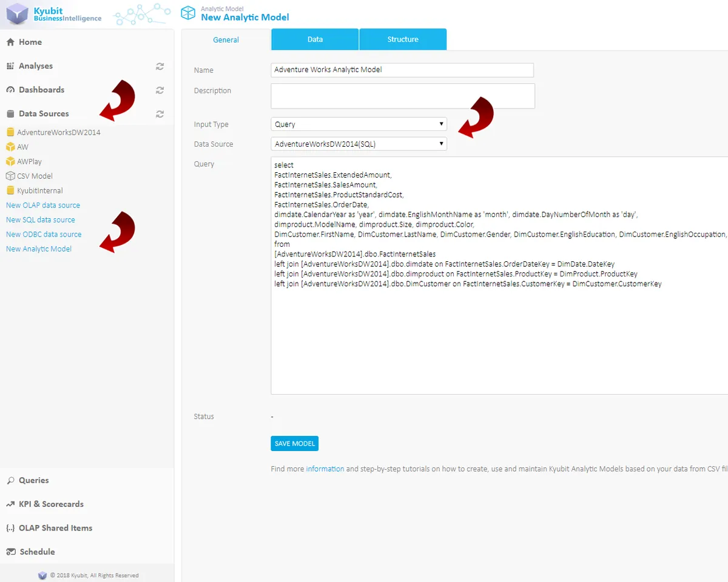Switch to the Data tab
This screenshot has height=582, width=728.
pos(315,39)
